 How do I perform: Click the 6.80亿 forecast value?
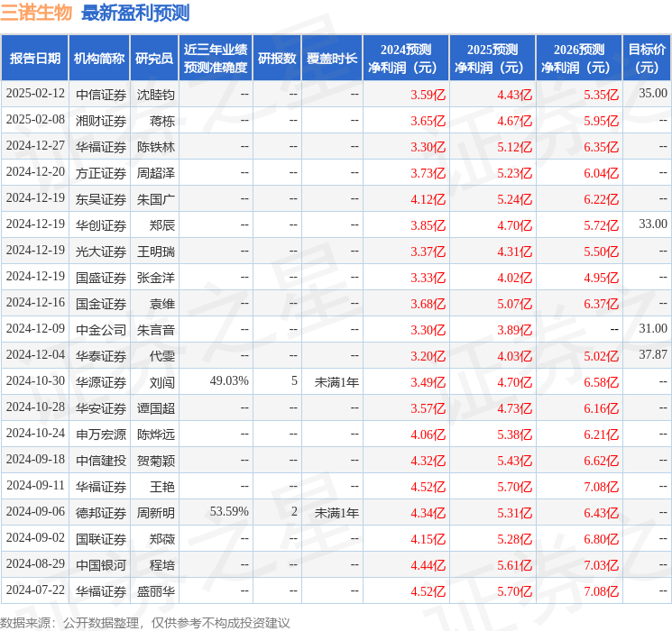(601, 539)
